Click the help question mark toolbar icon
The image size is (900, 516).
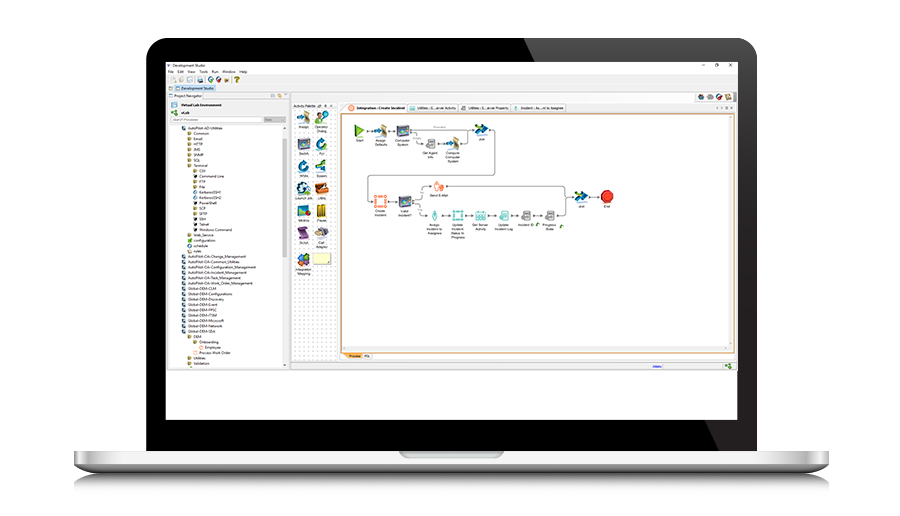point(236,79)
